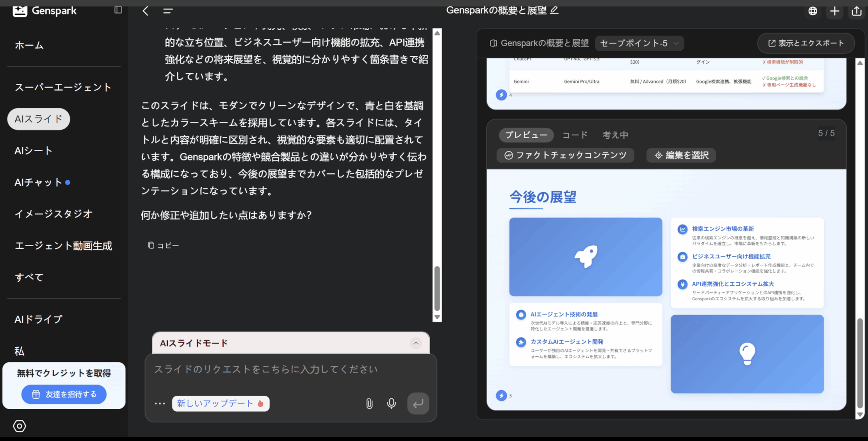This screenshot has height=441, width=868.
Task: Click the 今後の展望 slide heading
Action: tap(543, 197)
